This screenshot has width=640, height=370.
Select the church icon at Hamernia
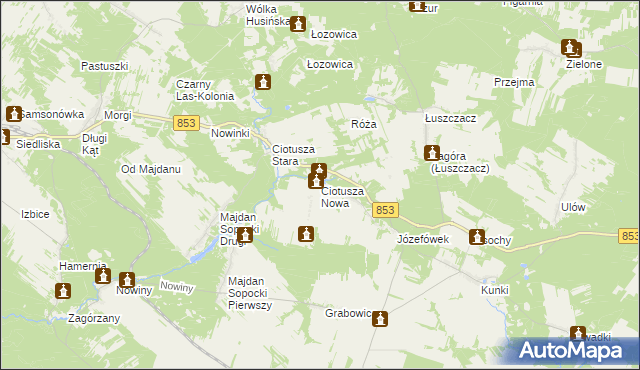point(103,276)
